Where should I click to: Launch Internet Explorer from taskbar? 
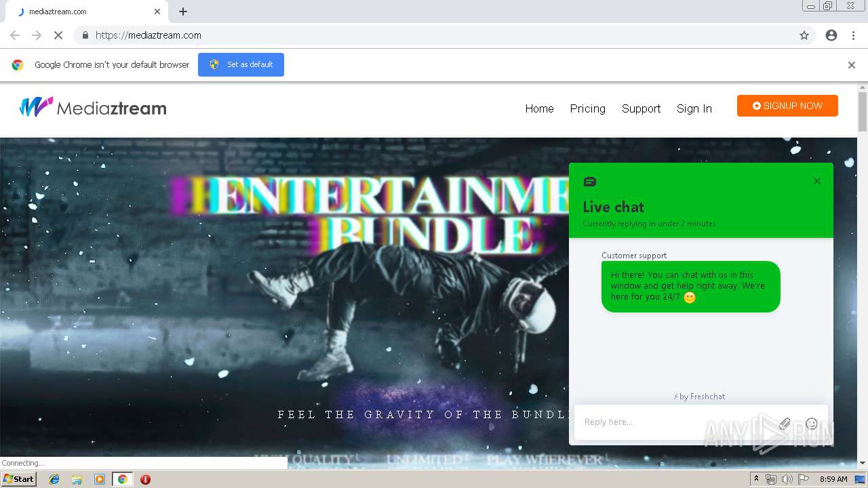[54, 479]
